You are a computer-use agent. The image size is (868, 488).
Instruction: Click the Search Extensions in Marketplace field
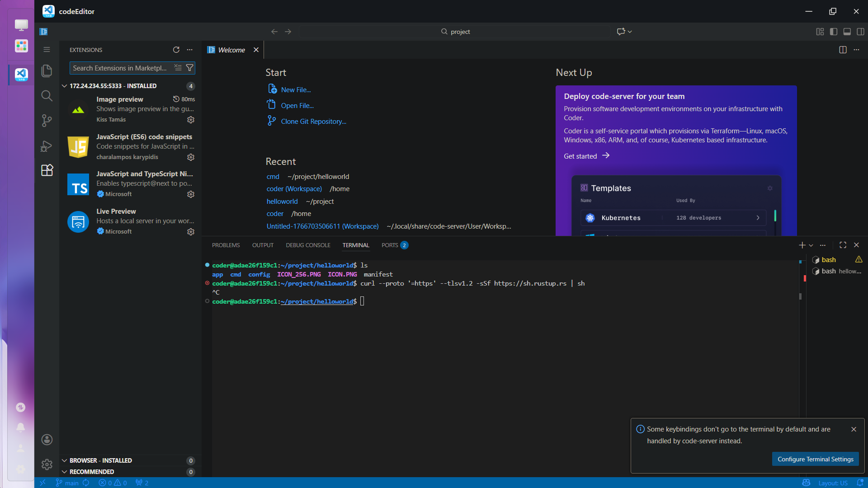pos(120,68)
